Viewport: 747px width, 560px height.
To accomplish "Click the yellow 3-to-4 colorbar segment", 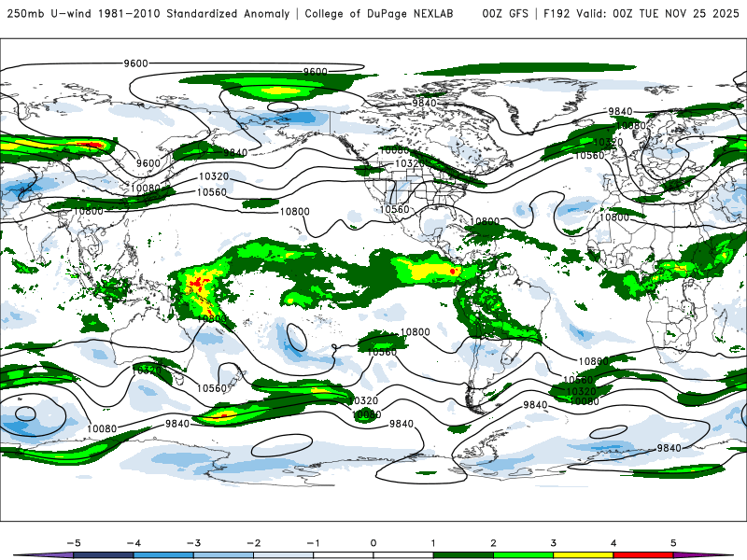I will [x=583, y=555].
